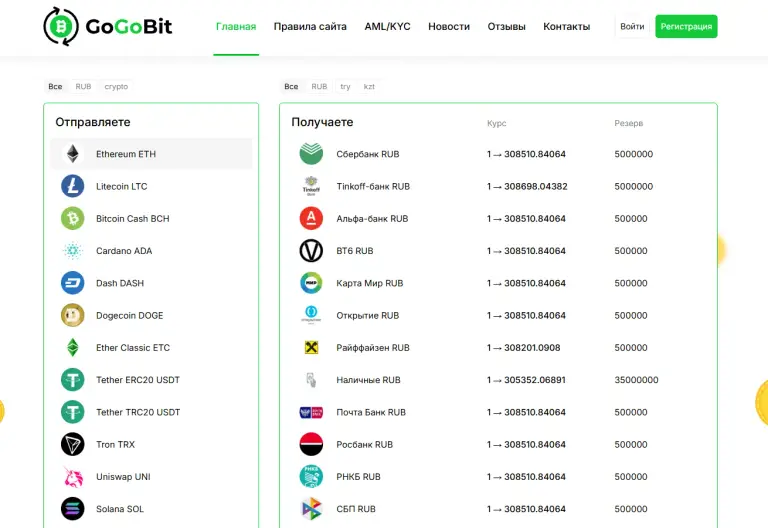The image size is (768, 528).
Task: Select the Карта Мир RUB icon
Action: click(311, 283)
